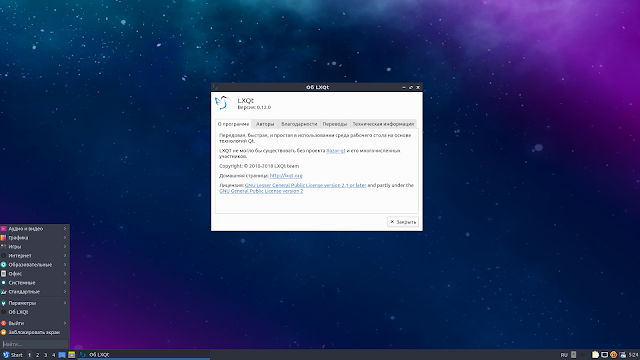The width and height of the screenshot is (640, 360).
Task: Switch to virtual desktop 1
Action: click(x=29, y=355)
